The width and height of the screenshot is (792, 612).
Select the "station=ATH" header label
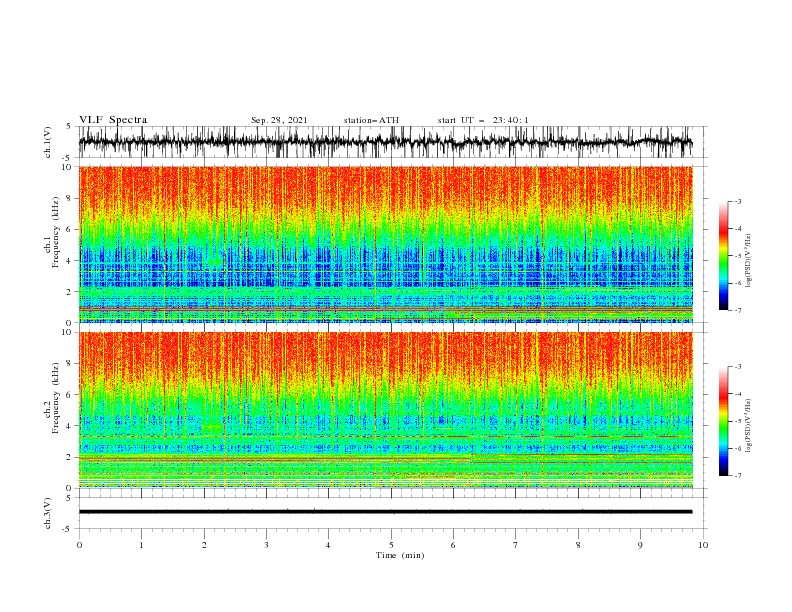pyautogui.click(x=371, y=120)
